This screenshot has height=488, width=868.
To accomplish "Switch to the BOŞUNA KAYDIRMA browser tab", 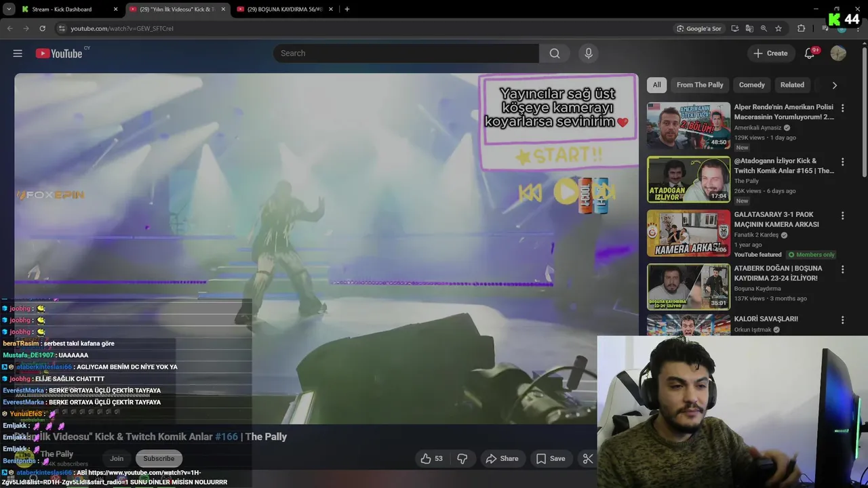I will 283,9.
